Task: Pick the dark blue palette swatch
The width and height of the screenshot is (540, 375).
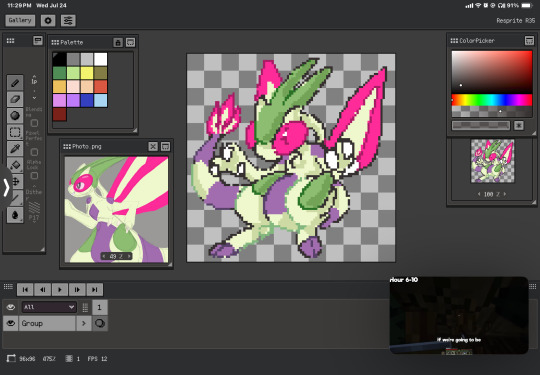Action: click(87, 101)
